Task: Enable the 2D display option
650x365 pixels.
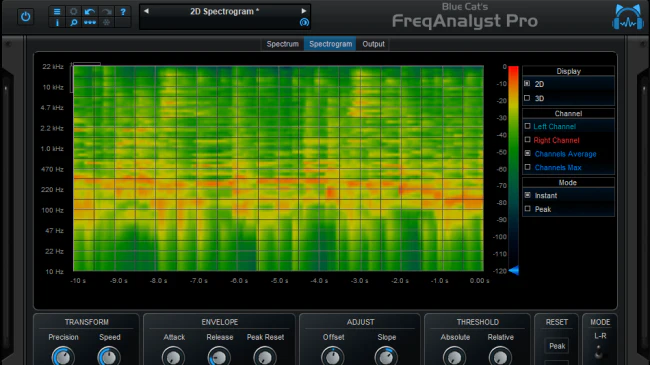Action: point(527,84)
